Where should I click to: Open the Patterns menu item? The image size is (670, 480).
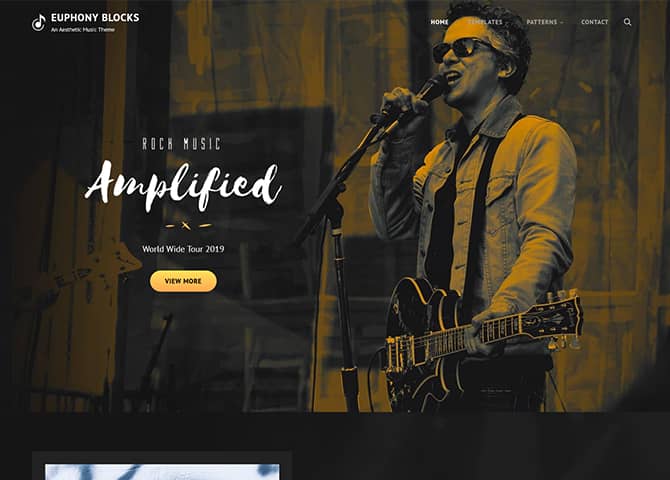click(x=541, y=22)
